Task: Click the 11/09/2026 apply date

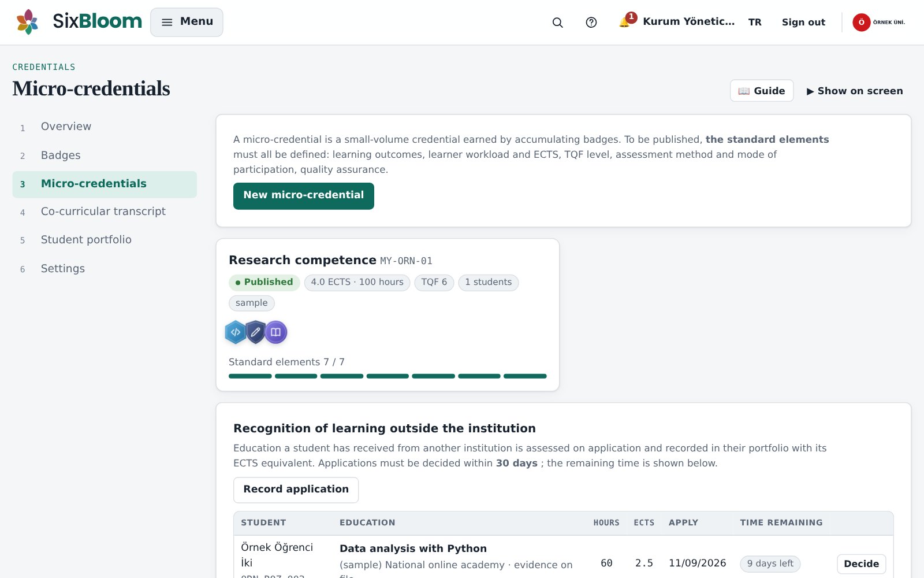Action: click(698, 563)
